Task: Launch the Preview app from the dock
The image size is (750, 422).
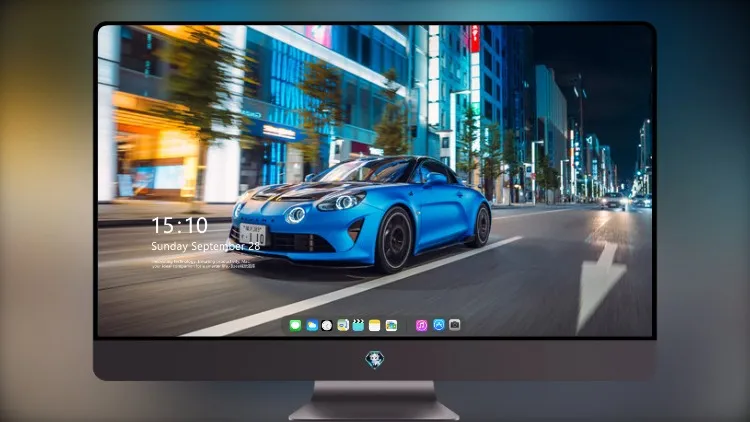Action: (343, 325)
